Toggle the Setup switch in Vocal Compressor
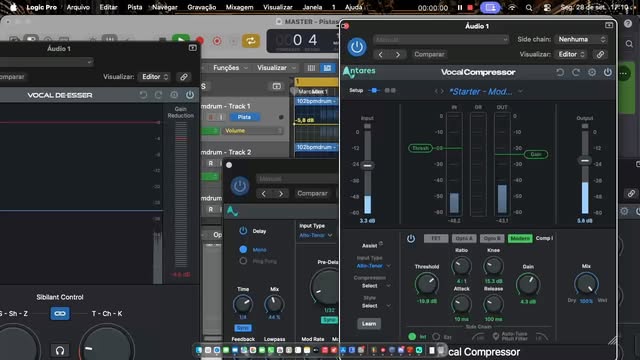 (374, 90)
